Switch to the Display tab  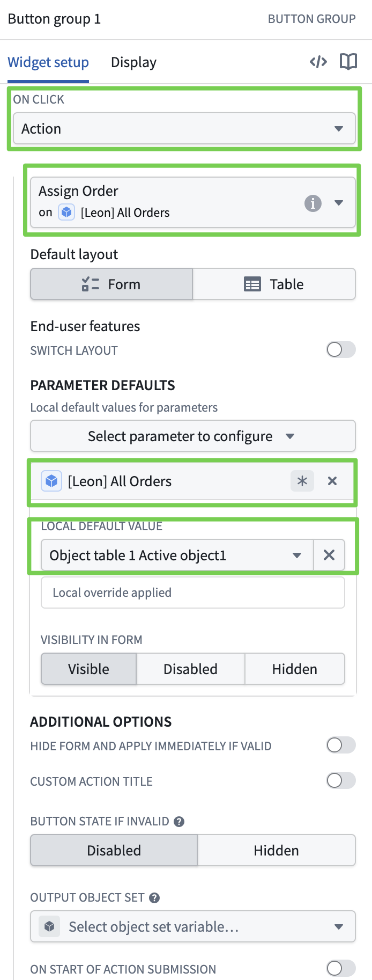[133, 63]
